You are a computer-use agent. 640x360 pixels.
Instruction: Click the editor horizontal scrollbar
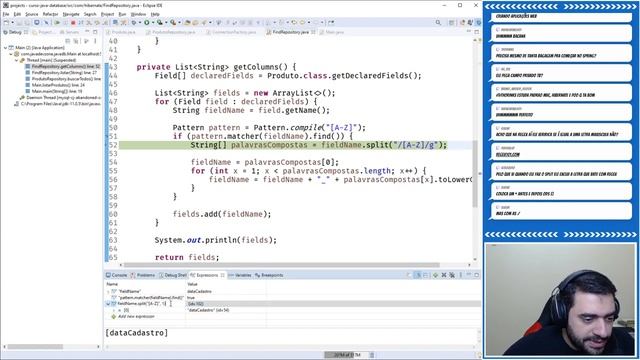(x=282, y=265)
